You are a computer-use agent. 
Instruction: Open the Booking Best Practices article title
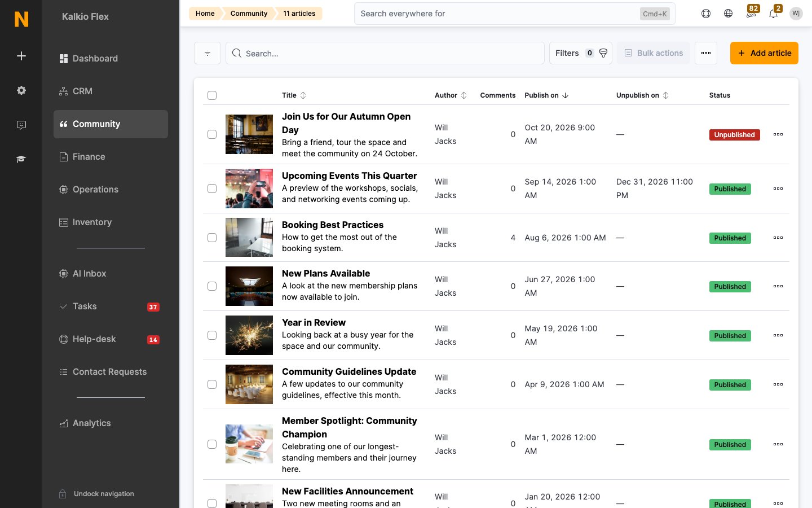click(x=333, y=225)
